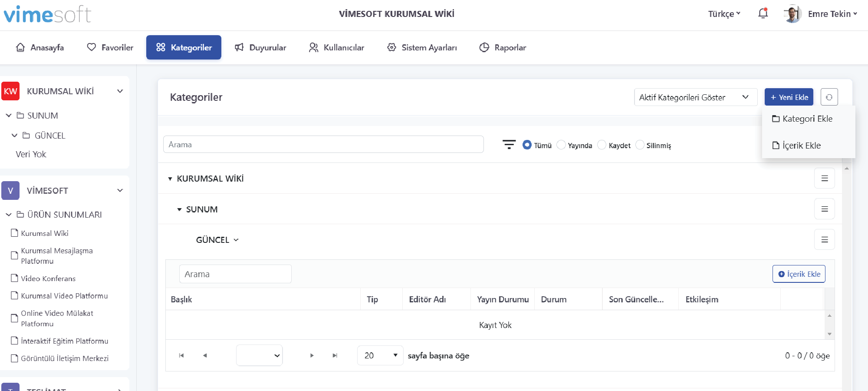This screenshot has height=391, width=868.
Task: Select the Kategoriler tab
Action: pos(184,47)
